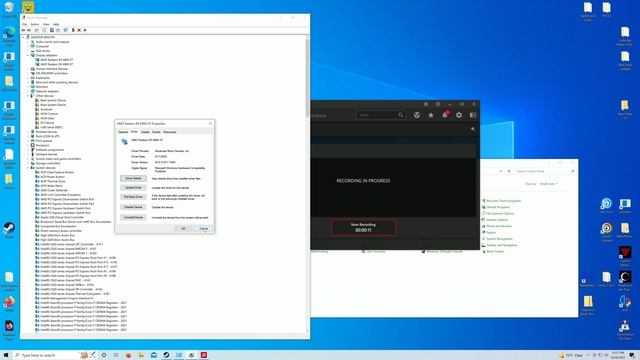640x360 pixels.
Task: Click the Uninstall Device button
Action: click(x=133, y=217)
